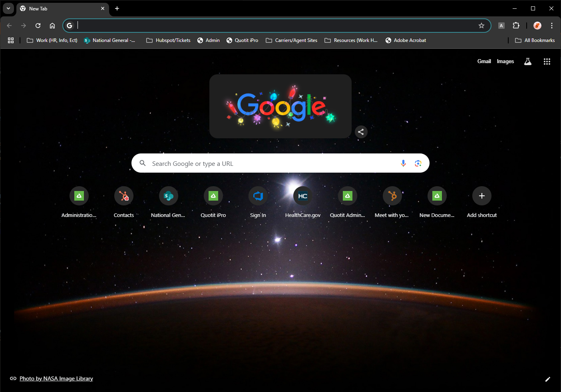Reload the current page
561x392 pixels.
(x=38, y=26)
